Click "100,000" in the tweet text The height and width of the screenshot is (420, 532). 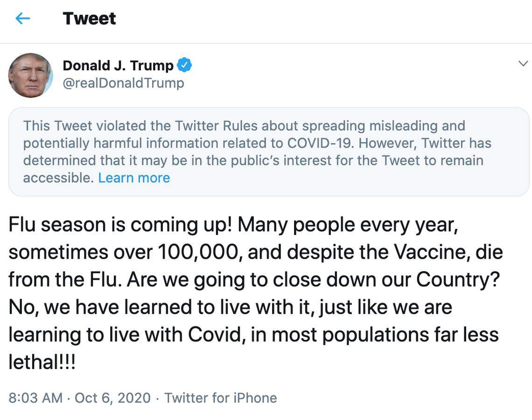(198, 252)
